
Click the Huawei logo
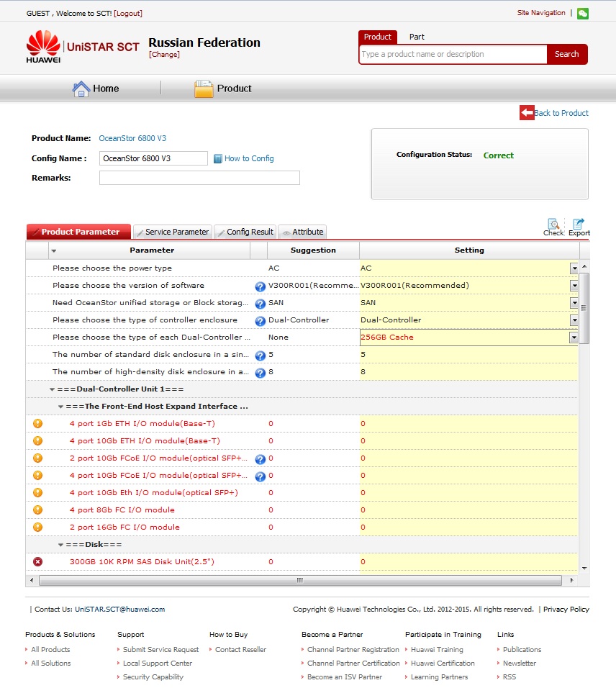[43, 47]
